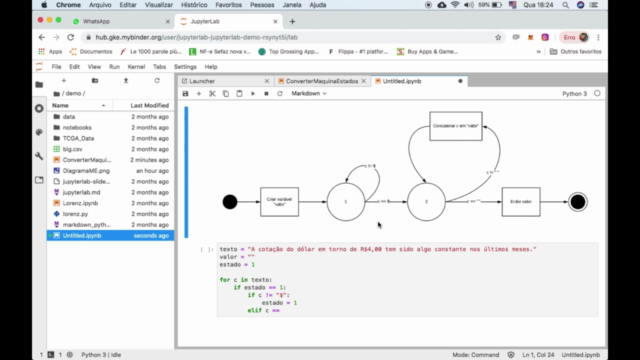Open the tabs sidebar panel icon
640x360 pixels.
(39, 180)
